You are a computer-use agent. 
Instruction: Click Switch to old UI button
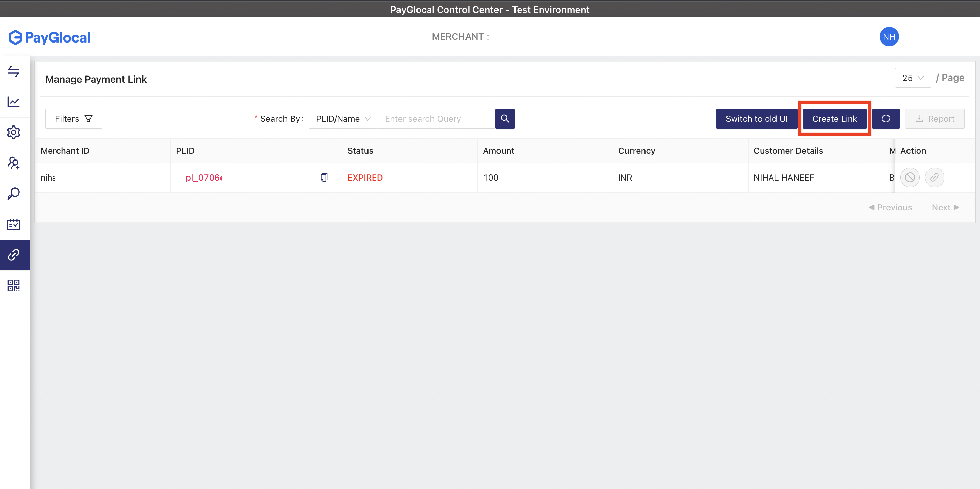tap(756, 119)
